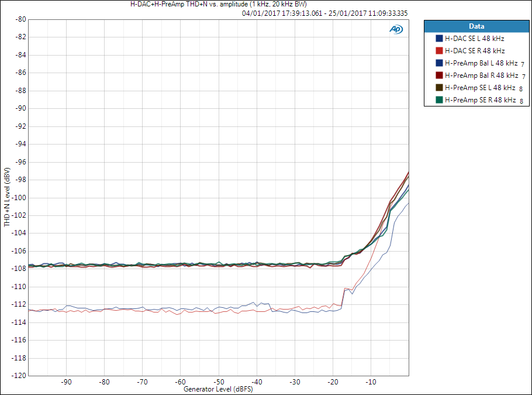Click the "H-PreAmp Bal R 48 kHz" legend label
Viewport: 532px width, 395px height.
[482, 75]
